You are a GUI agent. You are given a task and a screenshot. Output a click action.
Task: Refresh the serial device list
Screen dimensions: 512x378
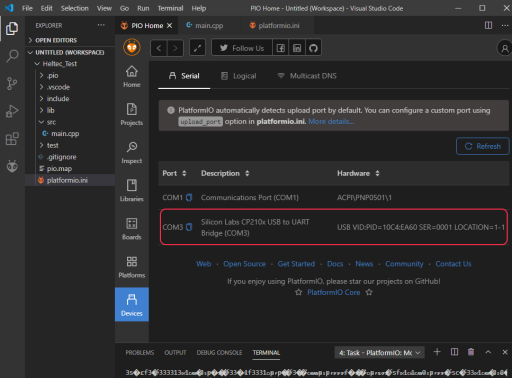483,146
